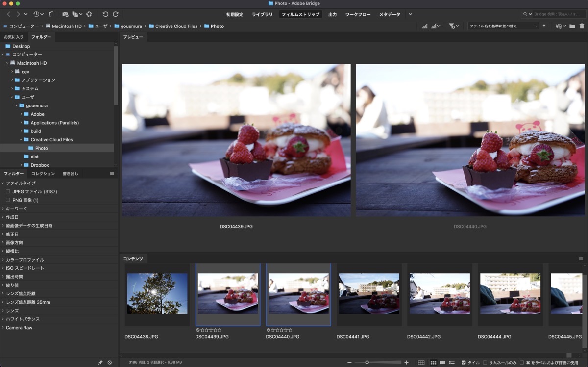Viewport: 588px width, 367px height.
Task: Check the PNG 画像 filter checkbox
Action: pos(8,200)
